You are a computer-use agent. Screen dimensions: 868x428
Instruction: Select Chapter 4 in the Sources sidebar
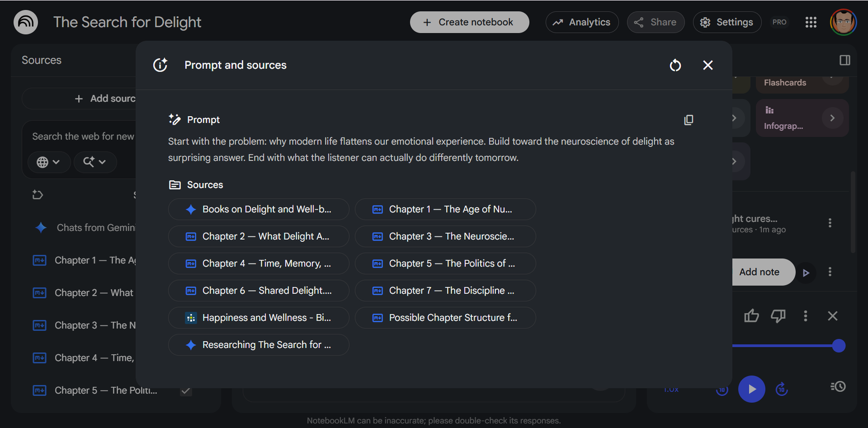[84, 358]
